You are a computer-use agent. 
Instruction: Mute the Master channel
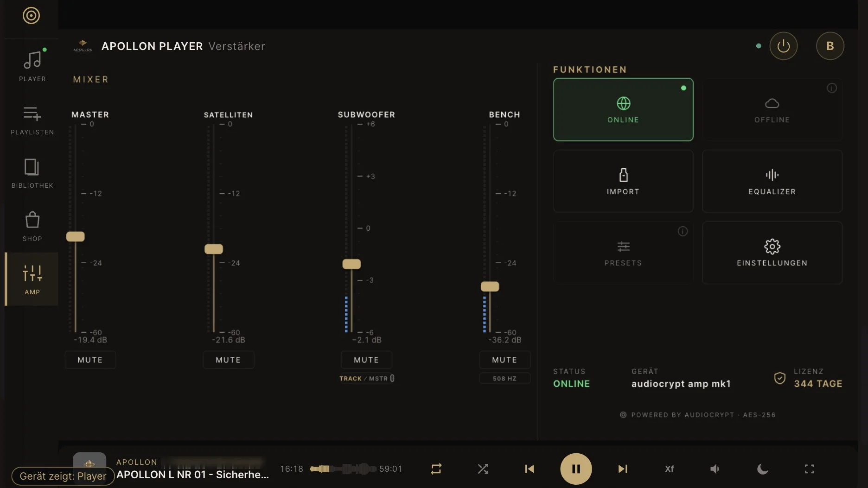pyautogui.click(x=90, y=360)
